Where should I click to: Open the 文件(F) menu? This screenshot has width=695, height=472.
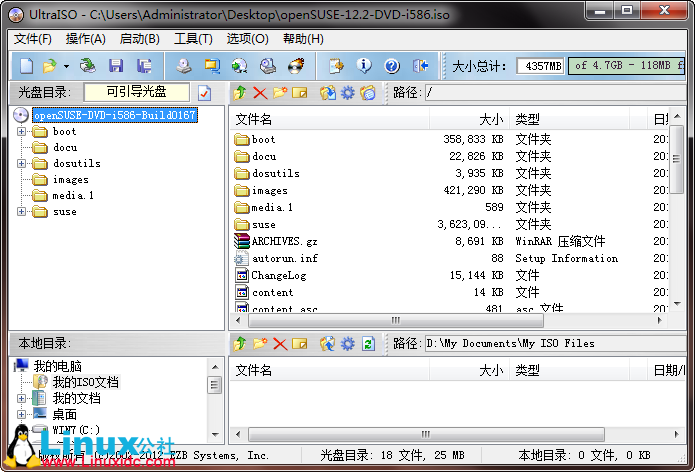[33, 39]
